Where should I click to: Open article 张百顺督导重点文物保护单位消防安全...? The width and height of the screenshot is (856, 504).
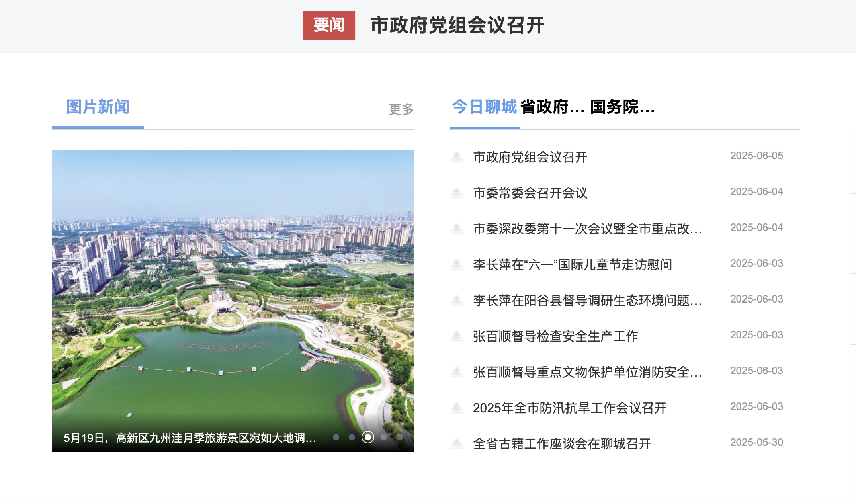587,372
